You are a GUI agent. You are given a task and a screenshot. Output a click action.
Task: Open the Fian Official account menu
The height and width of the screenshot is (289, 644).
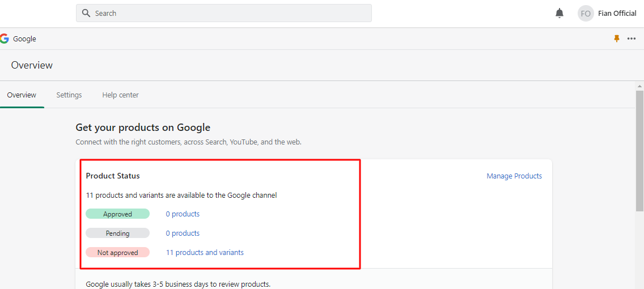(617, 14)
